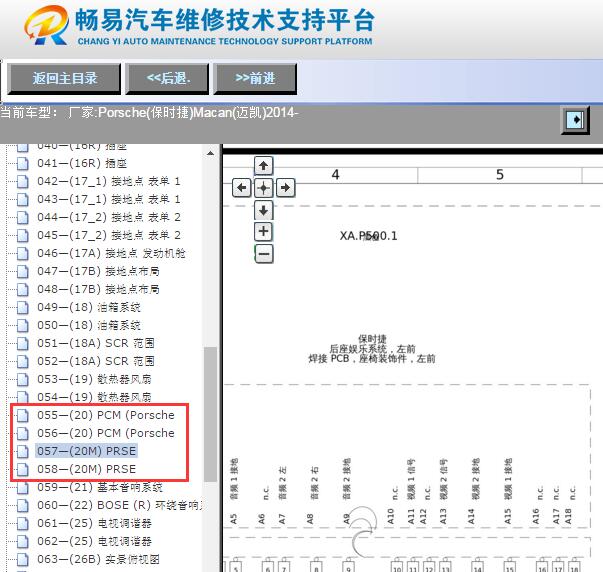Select page 057—(20M) PRSE
This screenshot has width=603, height=572.
coord(87,451)
